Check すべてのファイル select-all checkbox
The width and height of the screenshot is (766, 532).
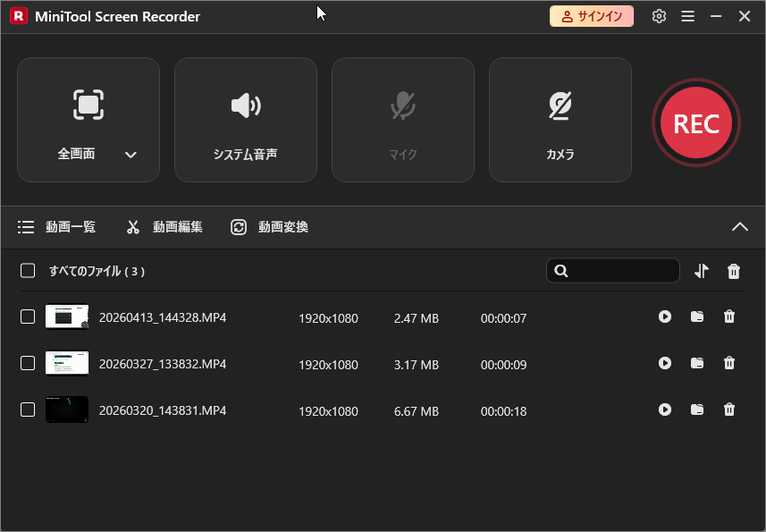click(28, 270)
